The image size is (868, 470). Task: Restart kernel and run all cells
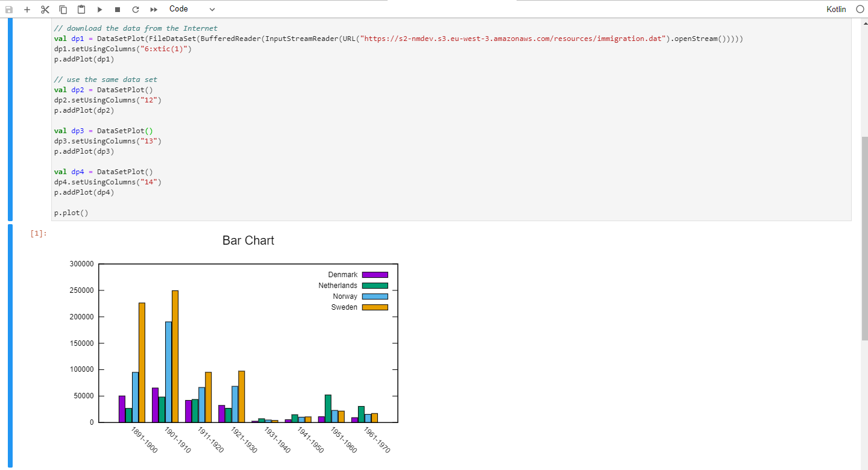point(153,9)
